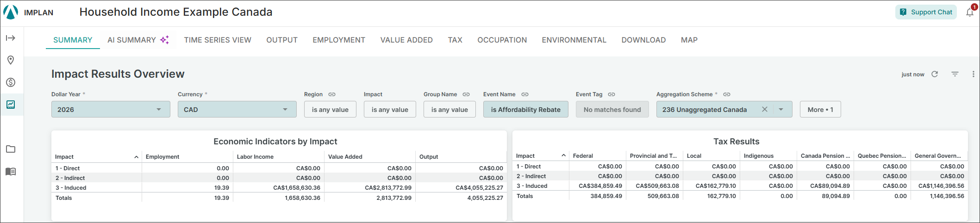
Task: Click the AI Summary sparkle icon
Action: [x=164, y=40]
